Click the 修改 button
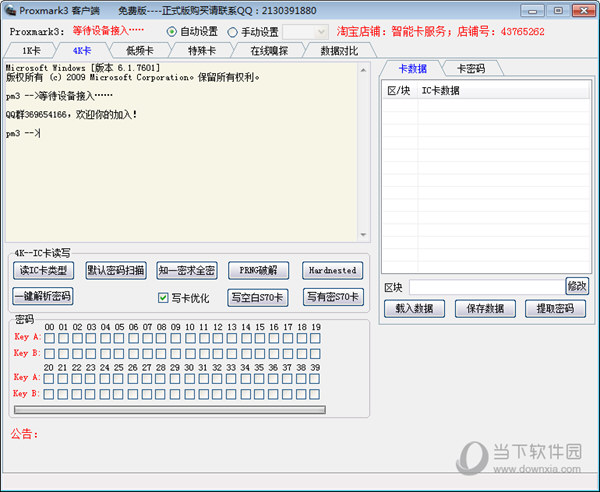 pos(577,286)
